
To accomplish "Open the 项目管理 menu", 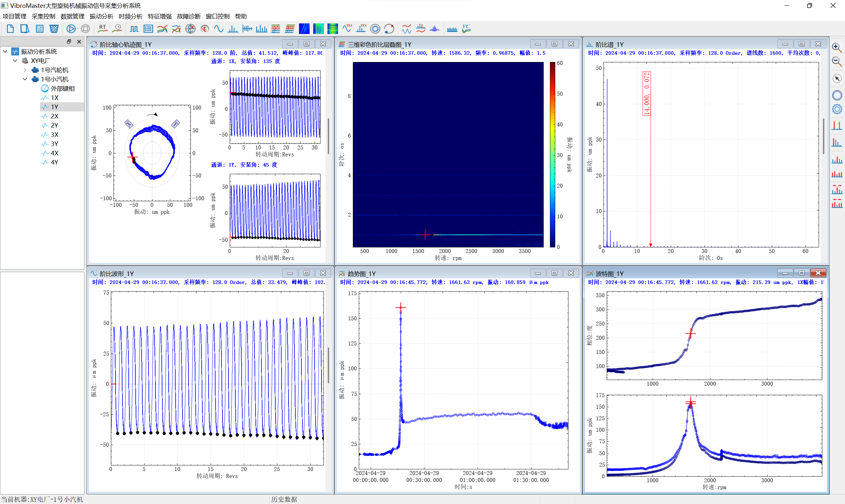I will [x=15, y=16].
